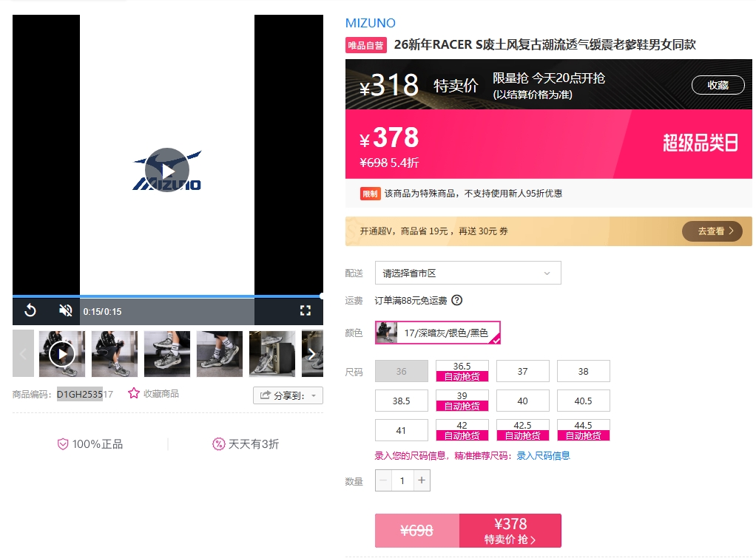
Task: Click the red 限制 restriction tag
Action: pos(371,194)
